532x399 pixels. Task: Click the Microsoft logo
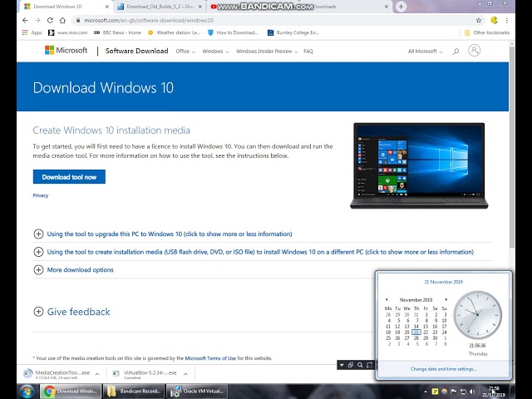pos(66,51)
